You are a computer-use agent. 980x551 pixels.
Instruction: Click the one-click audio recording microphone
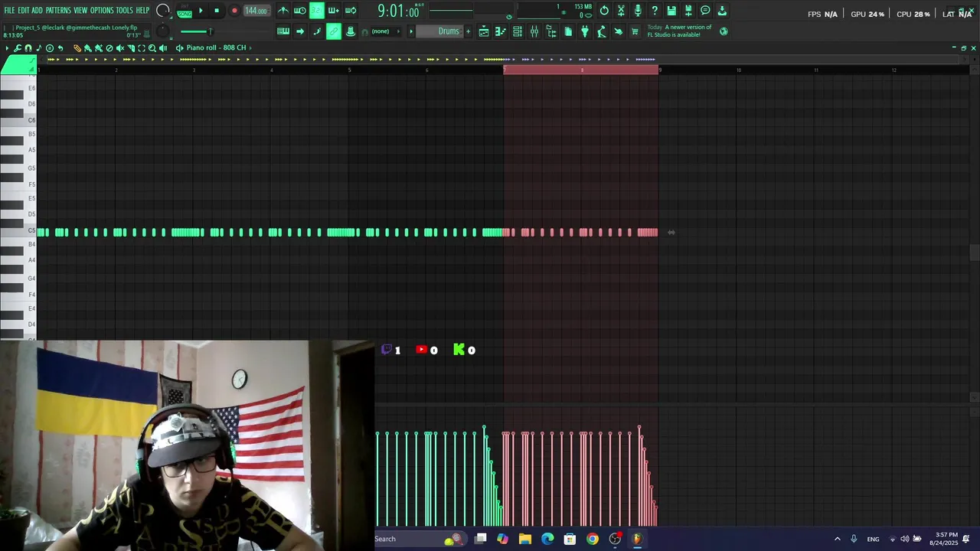point(638,11)
